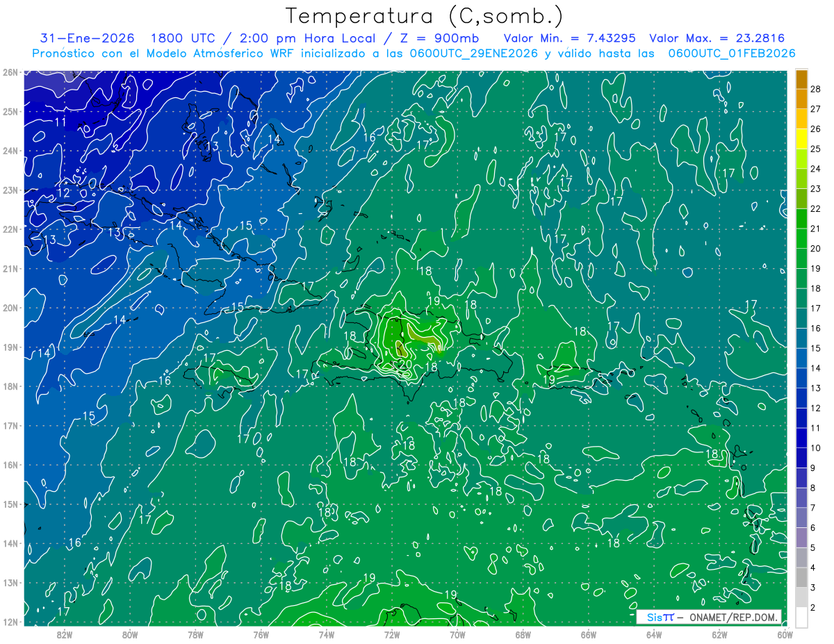Click the "16N" latitude axis label
This screenshot has height=644, width=834.
tap(10, 465)
